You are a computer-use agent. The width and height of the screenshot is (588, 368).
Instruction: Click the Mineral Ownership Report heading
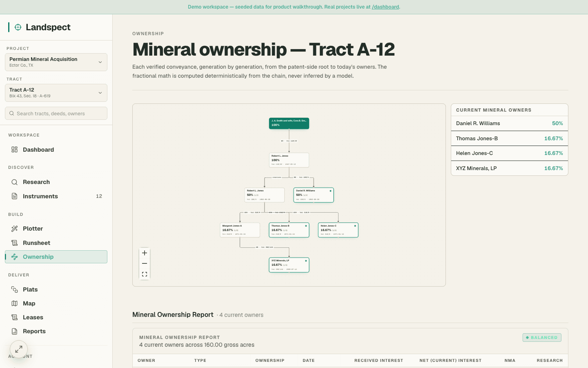pos(173,314)
